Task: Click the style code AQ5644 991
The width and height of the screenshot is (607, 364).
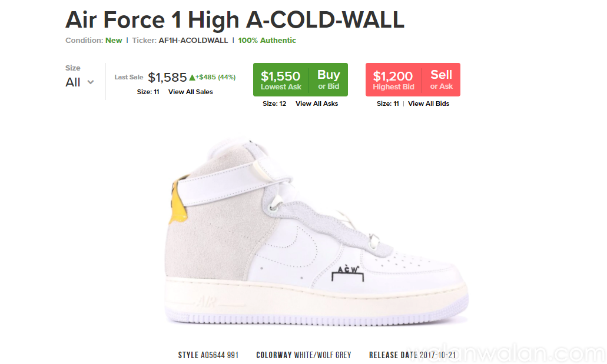Action: pos(218,355)
